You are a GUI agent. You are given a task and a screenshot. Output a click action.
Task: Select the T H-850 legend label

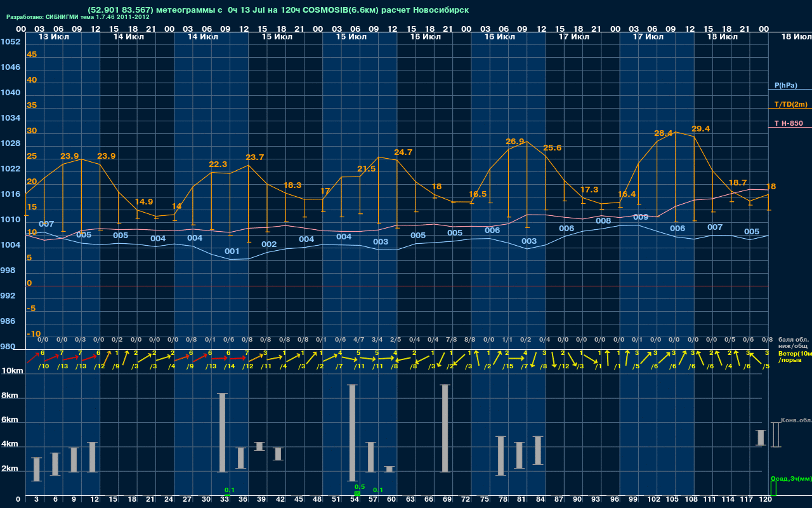pos(789,123)
